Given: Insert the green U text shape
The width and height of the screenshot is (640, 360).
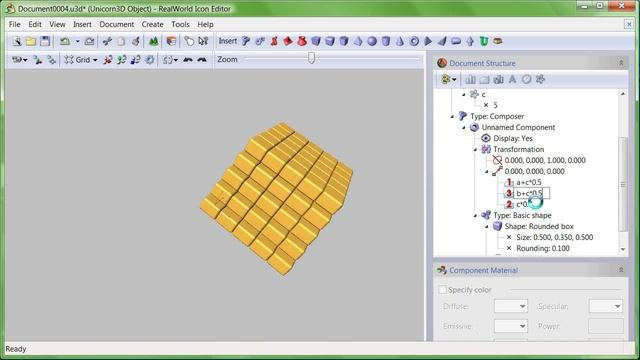Looking at the screenshot, I should (484, 41).
